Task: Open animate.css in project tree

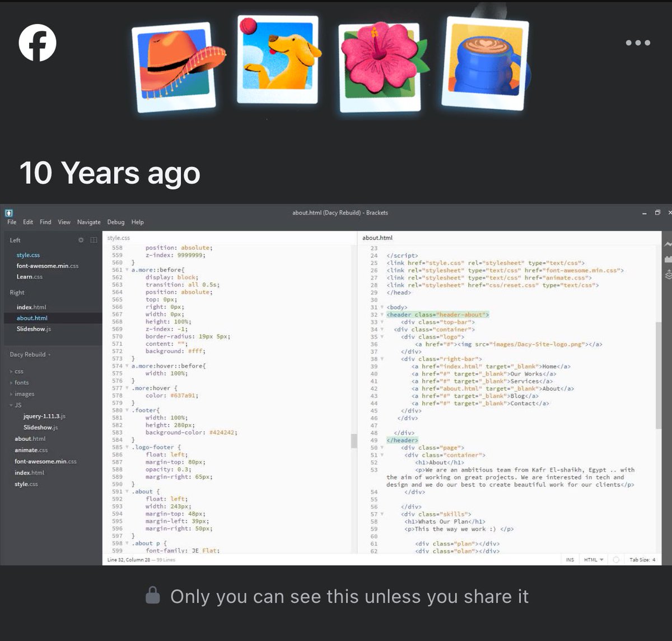Action: point(31,450)
